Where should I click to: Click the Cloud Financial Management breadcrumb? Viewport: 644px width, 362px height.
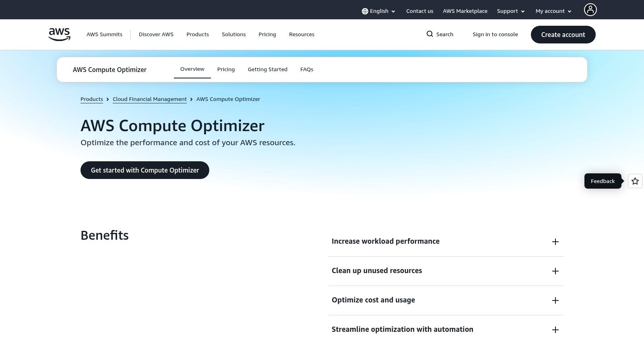[x=150, y=99]
